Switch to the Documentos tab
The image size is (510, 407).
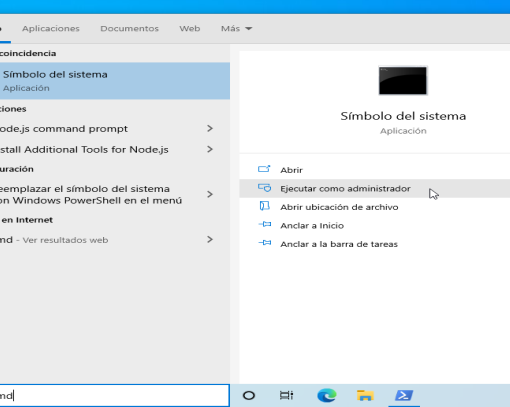[x=129, y=29]
